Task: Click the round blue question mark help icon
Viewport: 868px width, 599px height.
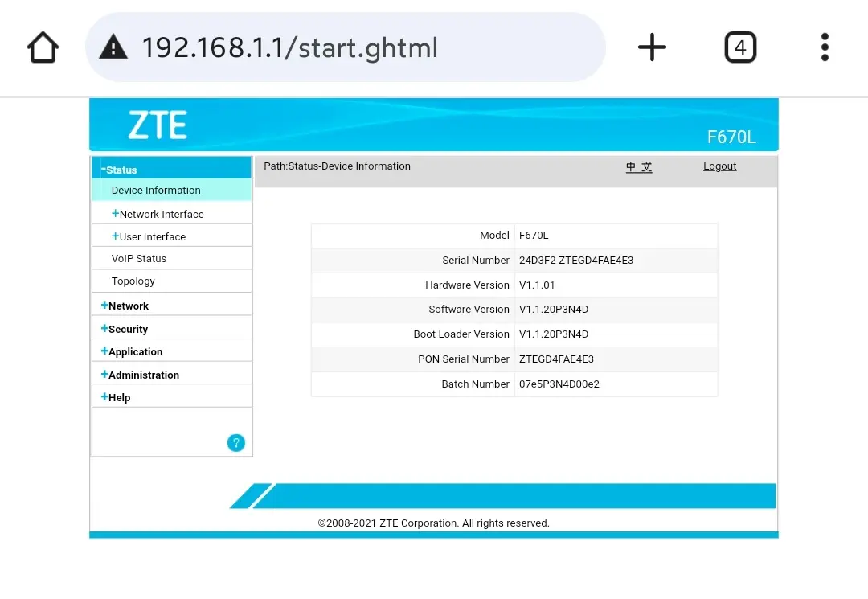Action: (235, 443)
